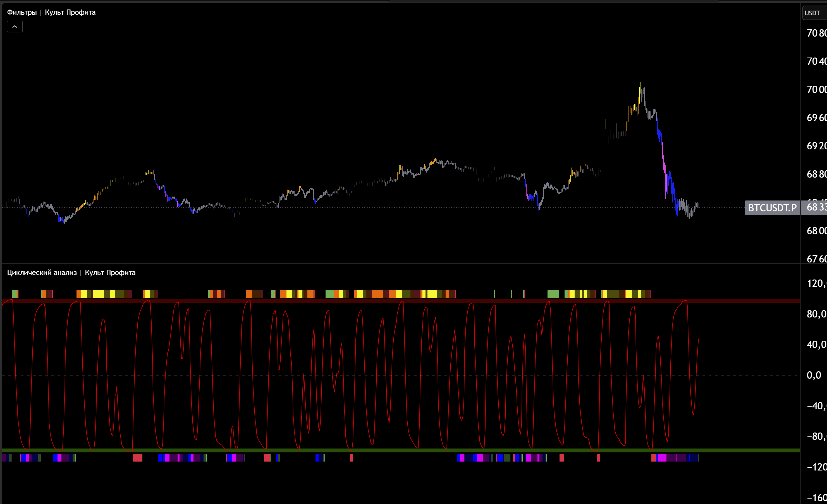Select the Циклический анализ | Культ Профита title
This screenshot has height=504, width=827.
tap(71, 273)
